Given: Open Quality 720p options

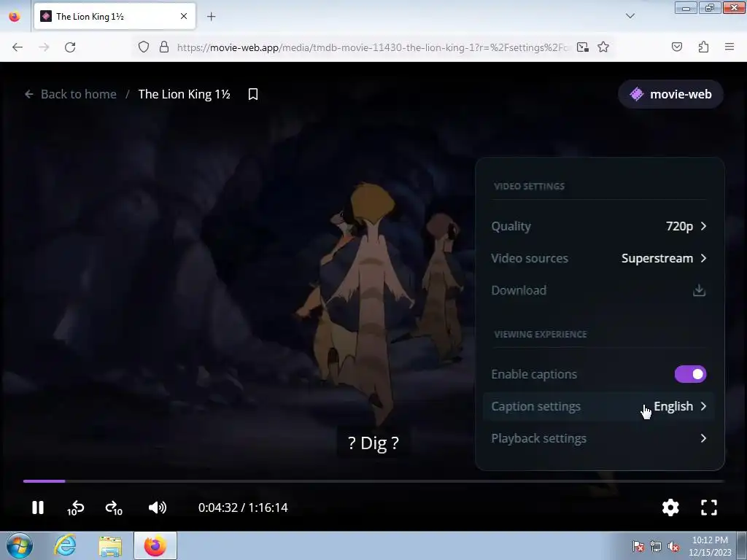Looking at the screenshot, I should coord(599,226).
